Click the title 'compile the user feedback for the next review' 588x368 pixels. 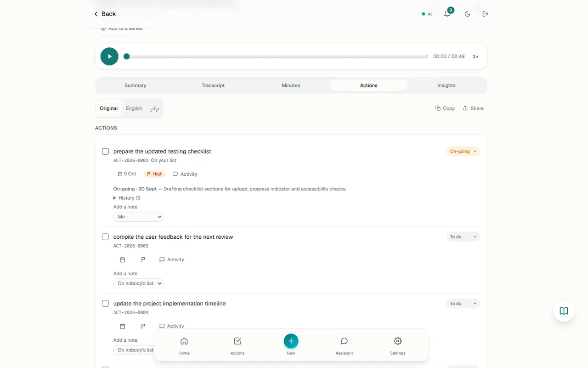coord(173,237)
